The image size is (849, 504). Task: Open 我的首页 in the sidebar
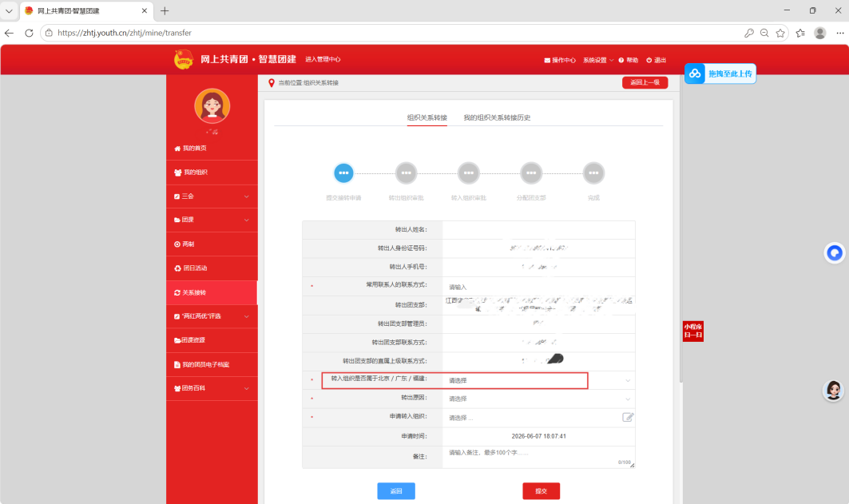tap(212, 149)
